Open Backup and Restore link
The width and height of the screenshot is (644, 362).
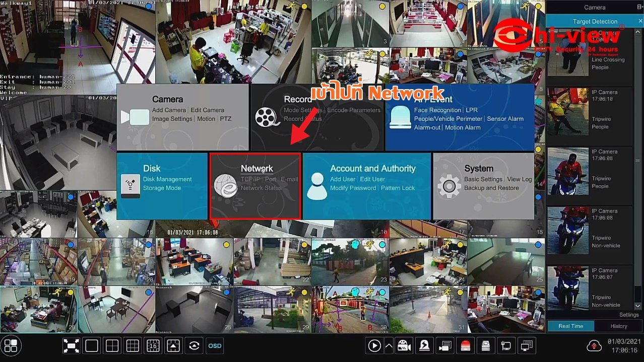coord(491,188)
